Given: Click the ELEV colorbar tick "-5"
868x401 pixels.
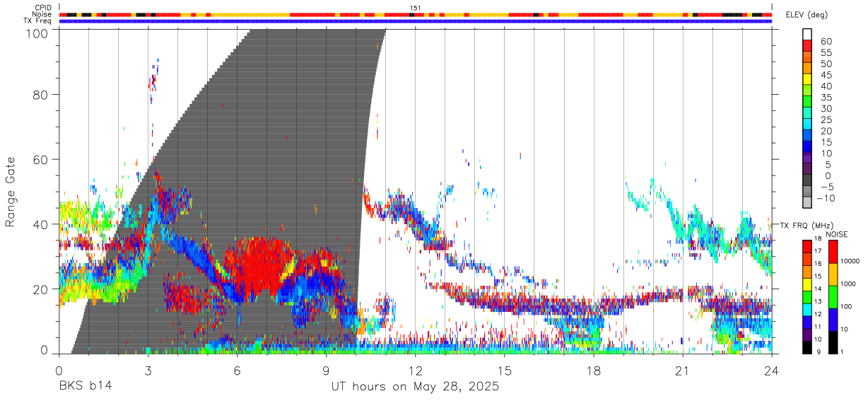Looking at the screenshot, I should tap(826, 187).
